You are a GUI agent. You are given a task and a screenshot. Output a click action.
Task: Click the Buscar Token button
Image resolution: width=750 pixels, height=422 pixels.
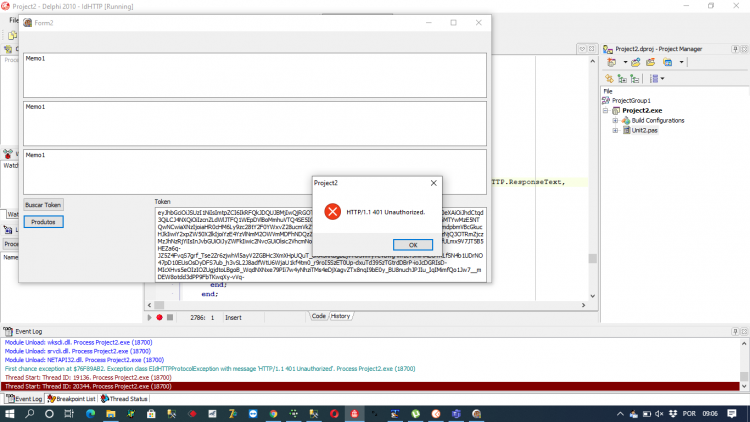click(x=43, y=205)
